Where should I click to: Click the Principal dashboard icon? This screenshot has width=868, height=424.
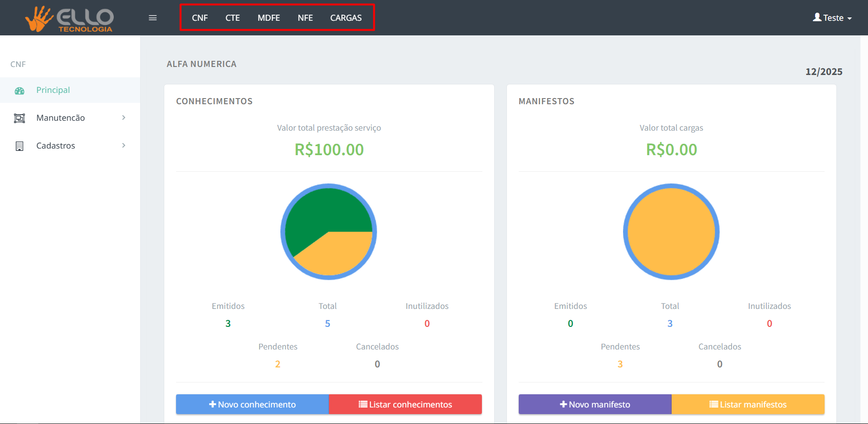click(19, 91)
